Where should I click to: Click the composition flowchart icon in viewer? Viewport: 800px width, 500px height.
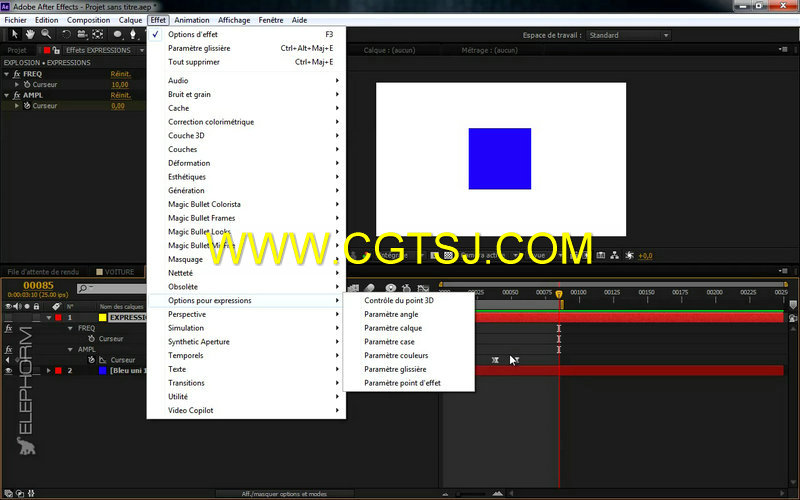click(x=615, y=256)
